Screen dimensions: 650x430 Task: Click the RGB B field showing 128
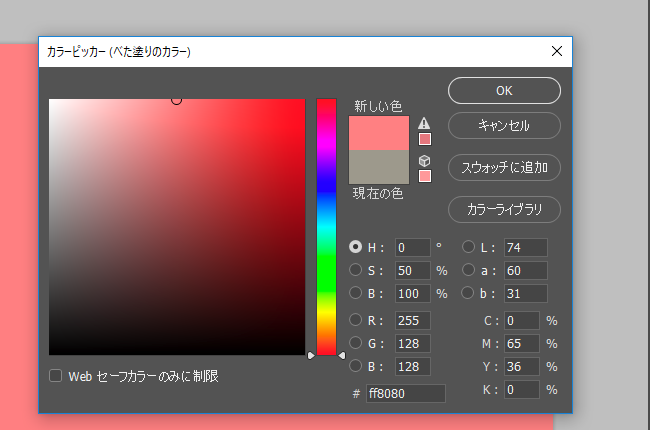click(412, 367)
